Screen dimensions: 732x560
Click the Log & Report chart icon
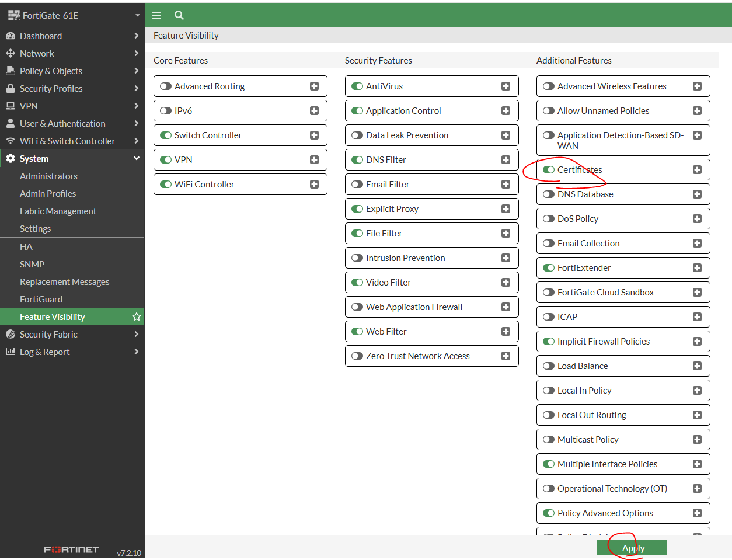tap(11, 352)
